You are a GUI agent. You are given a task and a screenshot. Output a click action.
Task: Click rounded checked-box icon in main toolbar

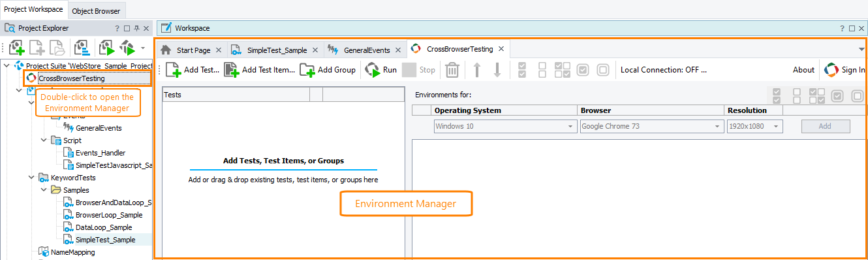pos(583,70)
